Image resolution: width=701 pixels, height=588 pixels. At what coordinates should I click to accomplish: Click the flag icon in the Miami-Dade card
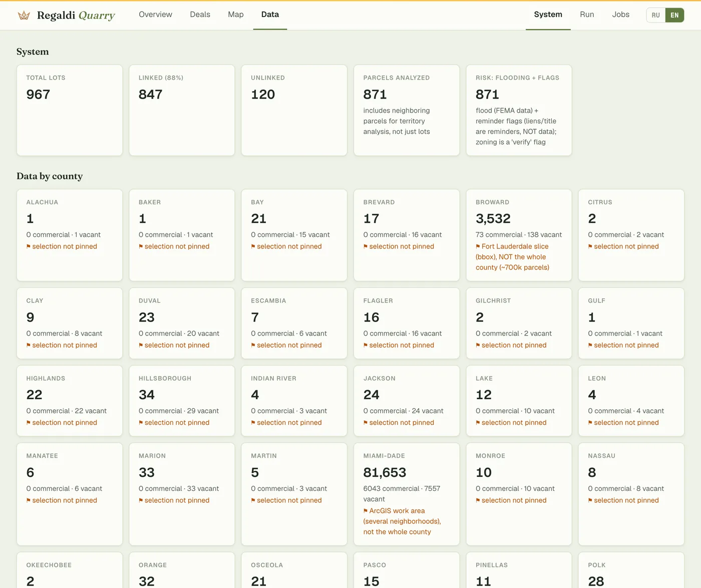366,511
